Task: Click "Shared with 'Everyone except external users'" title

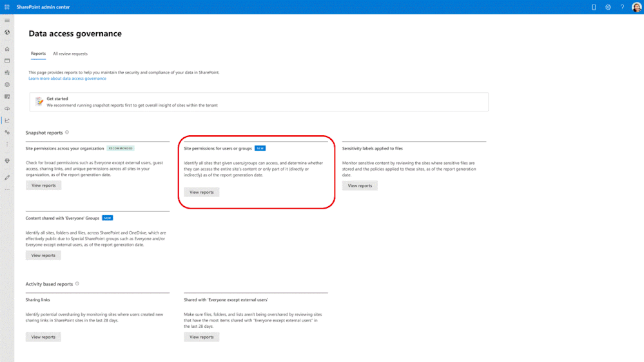Action: (x=226, y=300)
